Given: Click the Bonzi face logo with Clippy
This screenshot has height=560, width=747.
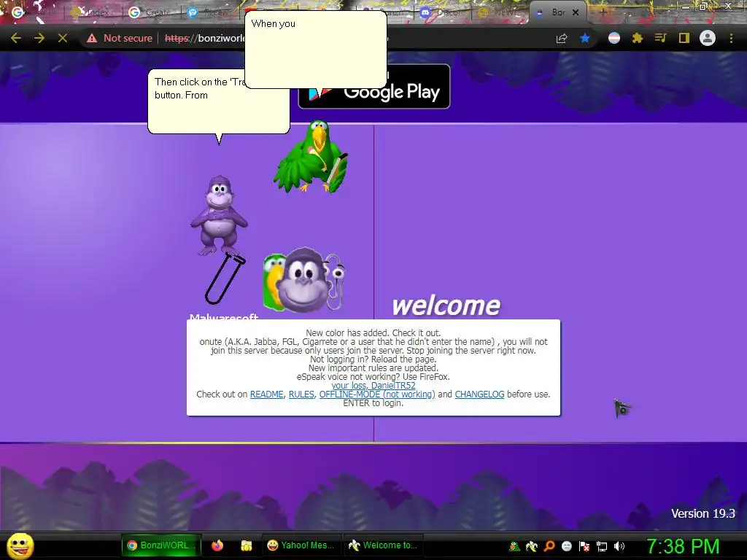Looking at the screenshot, I should click(x=303, y=281).
